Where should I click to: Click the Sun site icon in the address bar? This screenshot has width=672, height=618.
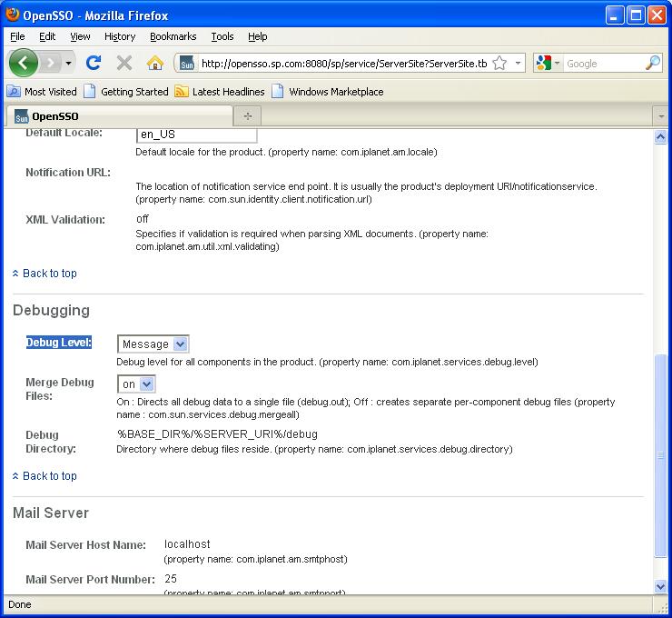[187, 64]
